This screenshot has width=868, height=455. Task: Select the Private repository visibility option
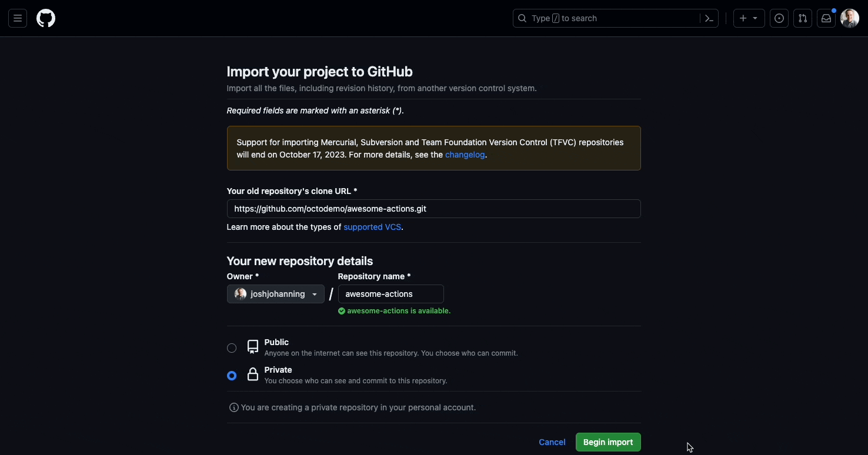click(x=231, y=375)
